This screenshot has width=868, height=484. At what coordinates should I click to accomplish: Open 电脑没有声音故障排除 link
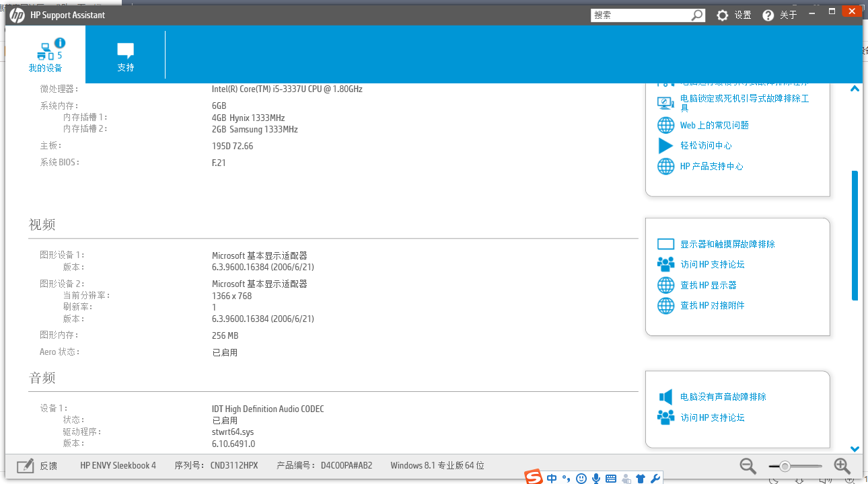(723, 397)
